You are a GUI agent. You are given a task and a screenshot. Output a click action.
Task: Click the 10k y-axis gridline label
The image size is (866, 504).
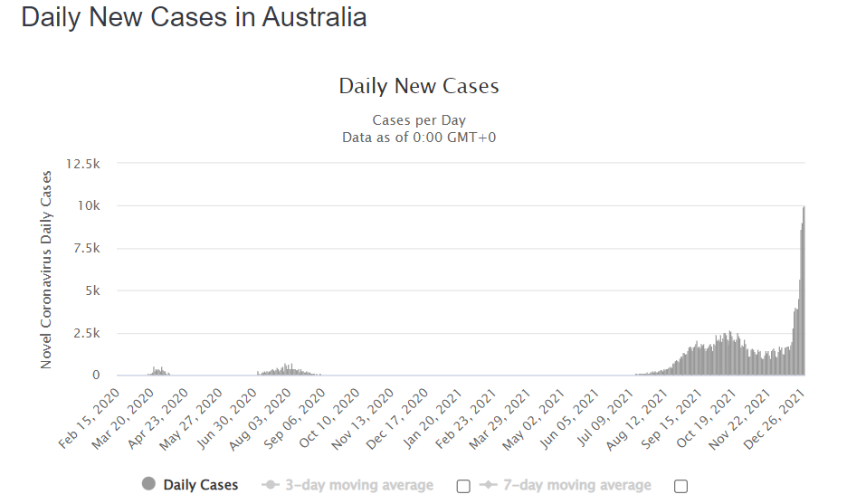(x=89, y=205)
